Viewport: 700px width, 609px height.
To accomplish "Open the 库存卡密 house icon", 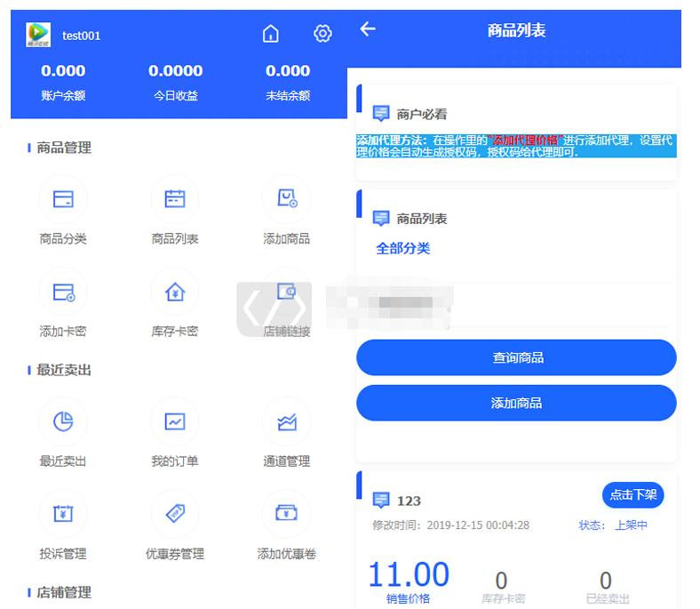I will coord(175,292).
